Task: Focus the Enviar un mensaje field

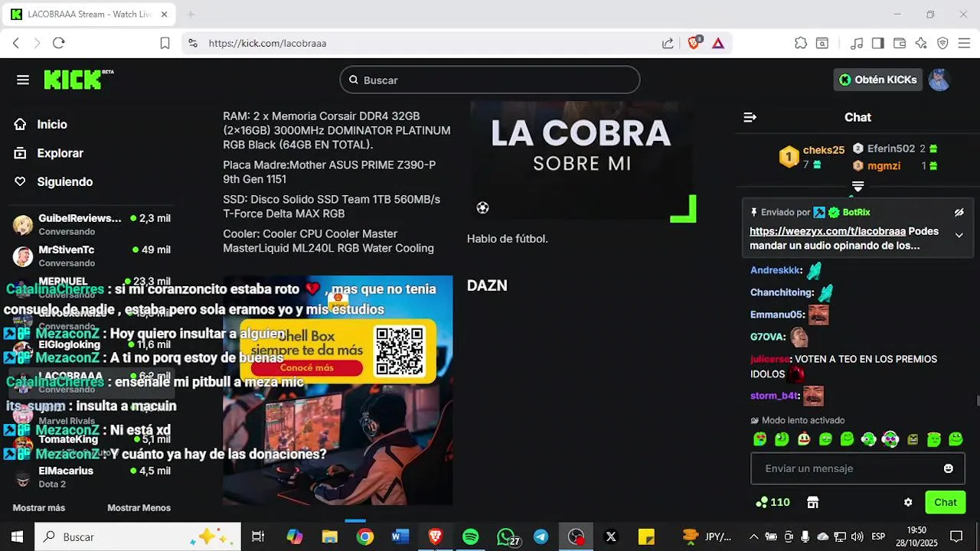Action: point(857,468)
